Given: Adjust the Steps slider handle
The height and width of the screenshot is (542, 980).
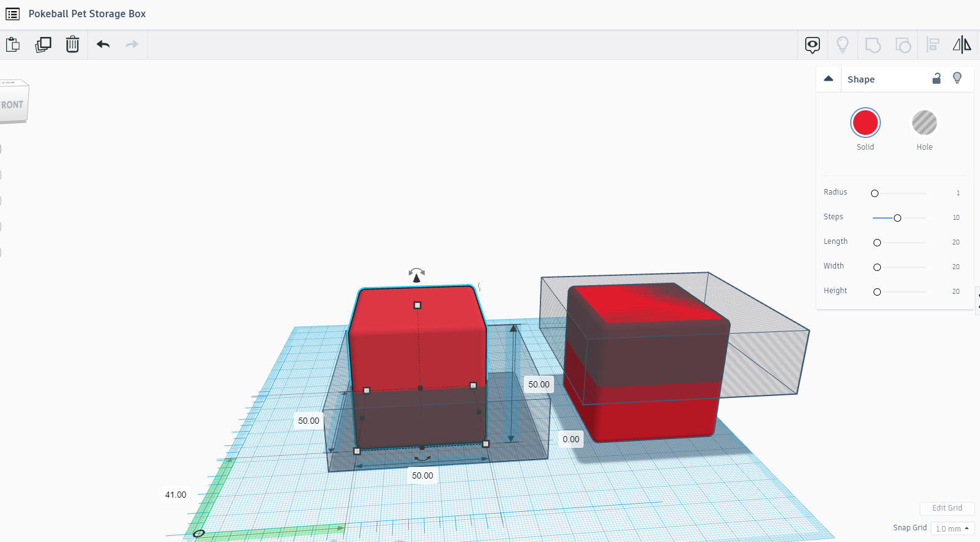Looking at the screenshot, I should (898, 218).
